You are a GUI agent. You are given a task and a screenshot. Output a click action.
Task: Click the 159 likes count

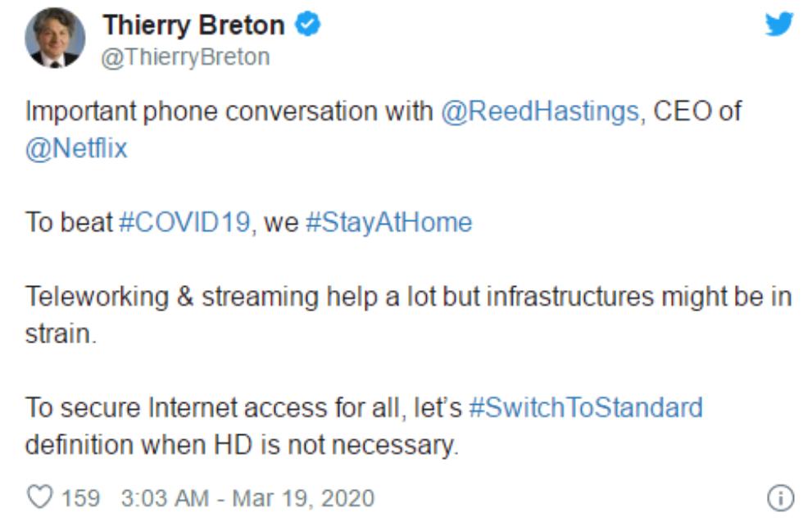(80, 498)
